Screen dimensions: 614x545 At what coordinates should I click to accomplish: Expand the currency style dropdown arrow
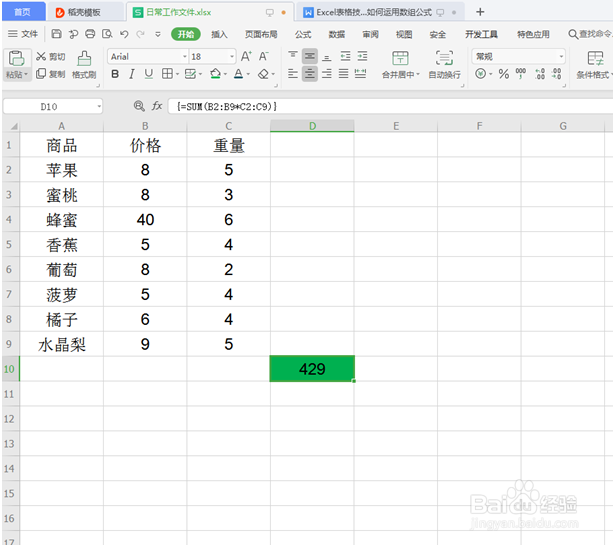(491, 74)
